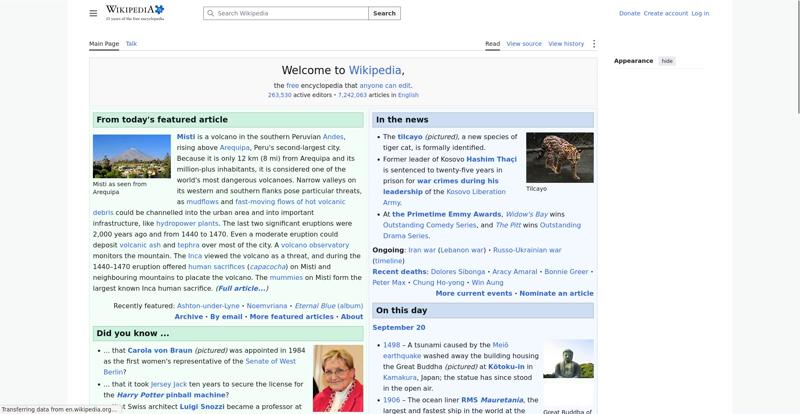The height and width of the screenshot is (414, 800).
Task: Click Log in link
Action: [700, 13]
